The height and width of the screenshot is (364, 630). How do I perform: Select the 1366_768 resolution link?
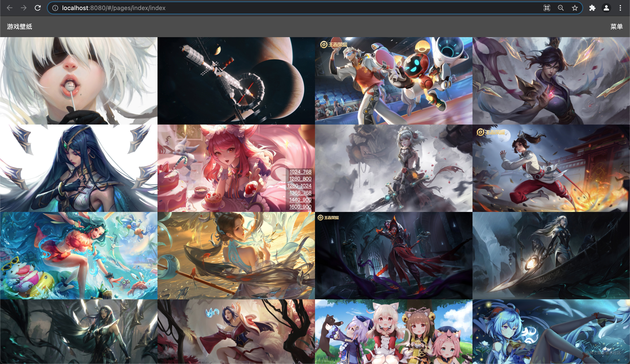click(x=300, y=193)
